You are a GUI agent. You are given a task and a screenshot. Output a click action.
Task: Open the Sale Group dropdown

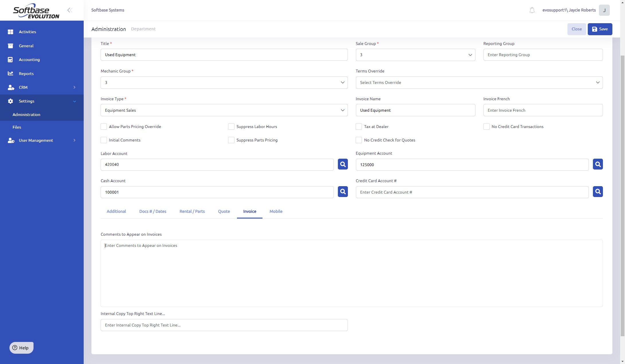click(415, 55)
